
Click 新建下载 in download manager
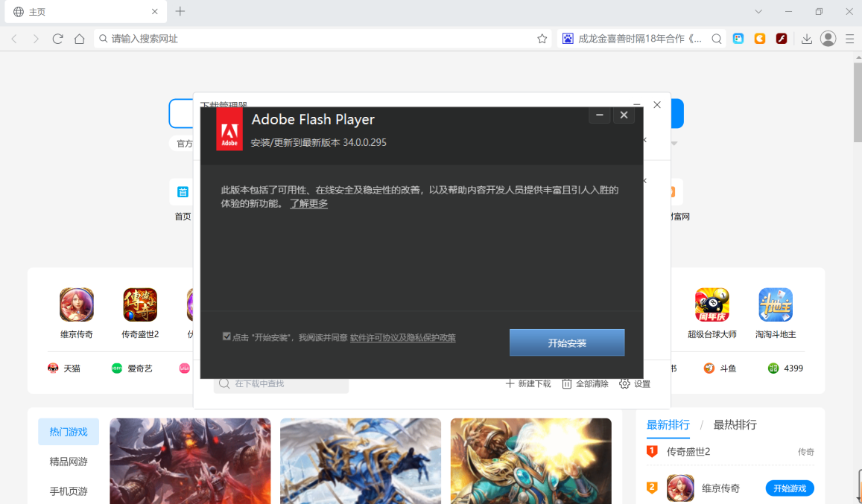pyautogui.click(x=527, y=383)
